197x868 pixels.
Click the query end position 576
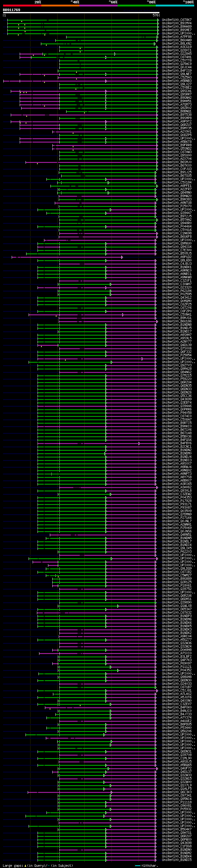click(x=155, y=15)
